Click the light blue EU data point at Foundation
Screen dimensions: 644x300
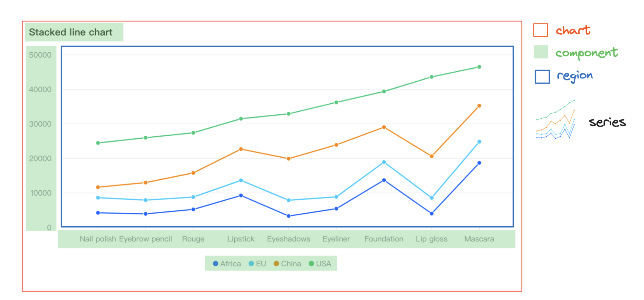[x=384, y=162]
